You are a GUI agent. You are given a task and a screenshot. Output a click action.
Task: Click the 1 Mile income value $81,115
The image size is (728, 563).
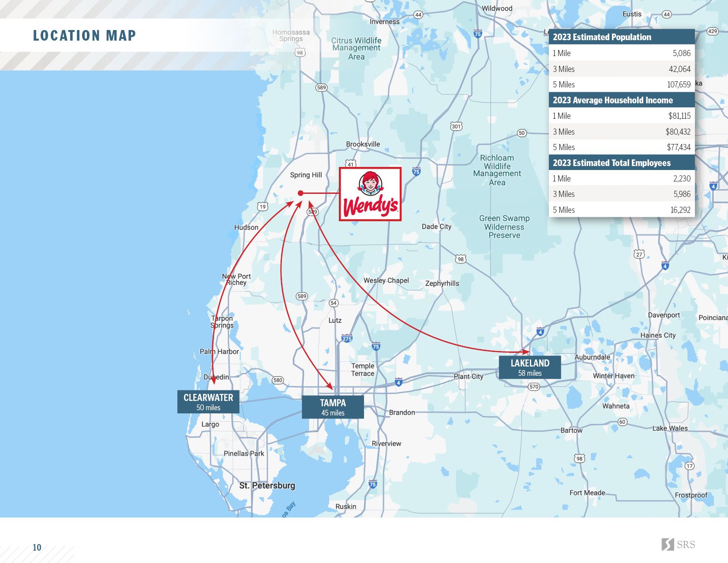pos(679,116)
